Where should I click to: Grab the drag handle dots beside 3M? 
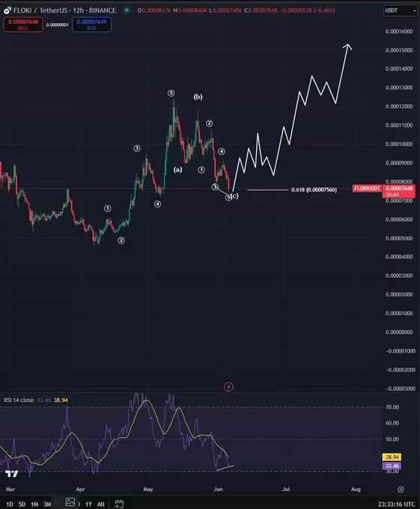coord(57,502)
